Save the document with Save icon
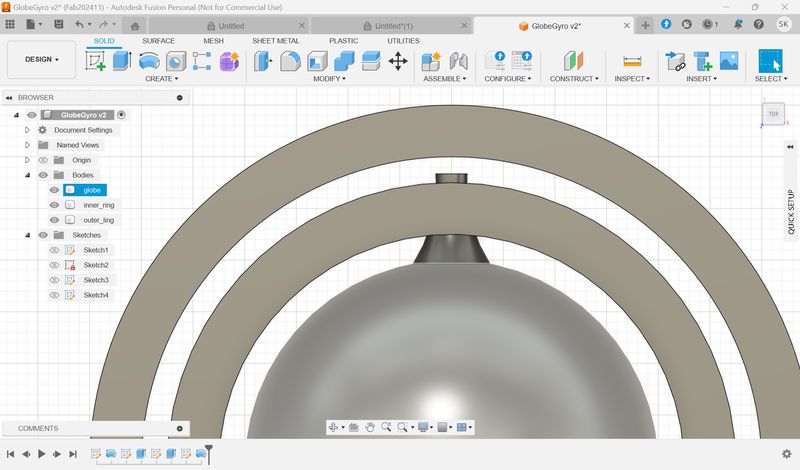The image size is (800, 470). [x=59, y=24]
